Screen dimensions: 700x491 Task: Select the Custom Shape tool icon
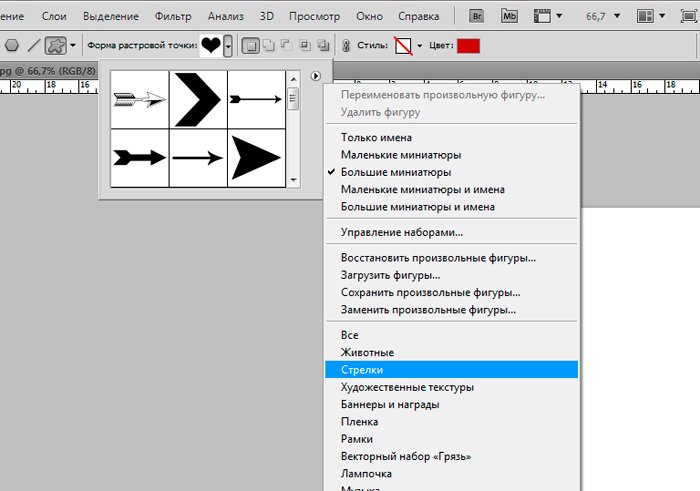click(x=57, y=46)
